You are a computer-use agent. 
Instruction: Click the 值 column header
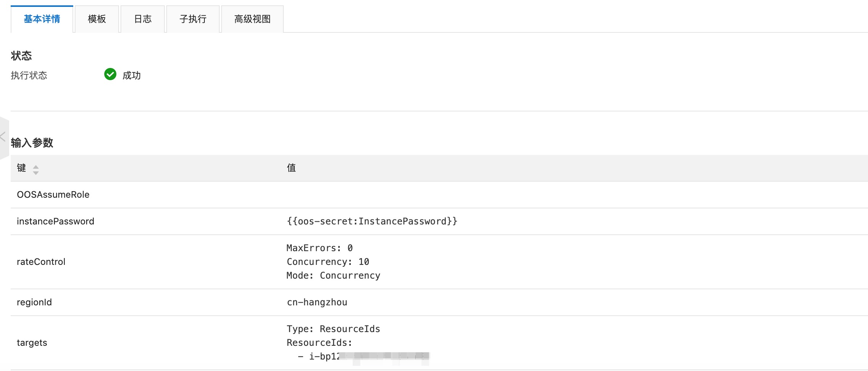[291, 168]
